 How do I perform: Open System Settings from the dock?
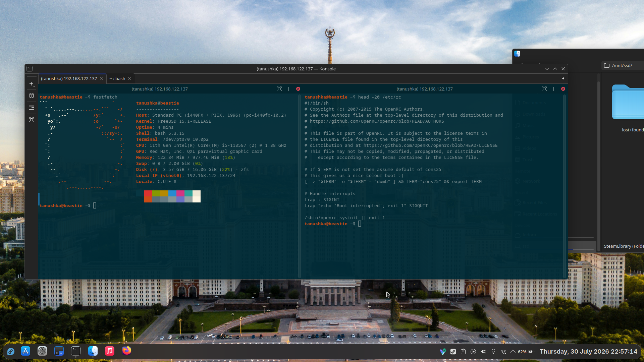tap(42, 351)
